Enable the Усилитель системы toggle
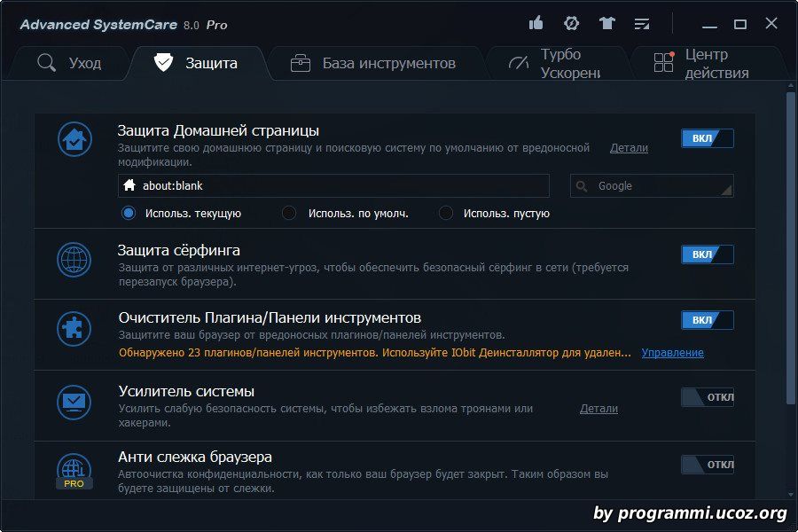Image resolution: width=798 pixels, height=532 pixels. coord(707,396)
